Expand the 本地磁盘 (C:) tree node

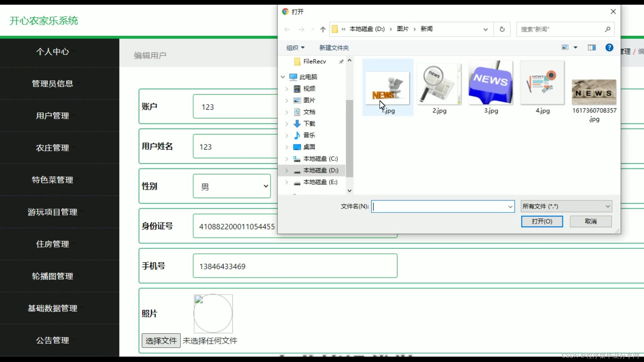tap(287, 159)
